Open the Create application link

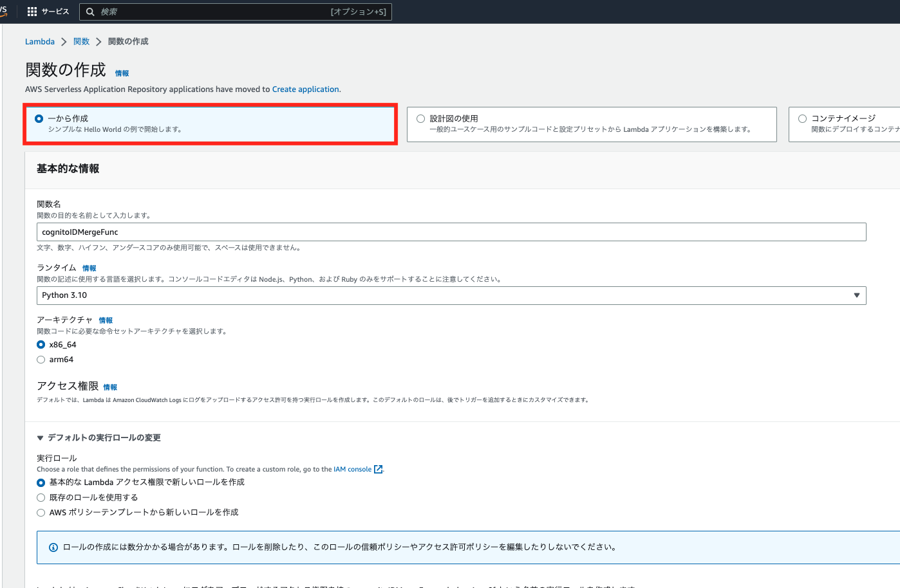coord(305,89)
